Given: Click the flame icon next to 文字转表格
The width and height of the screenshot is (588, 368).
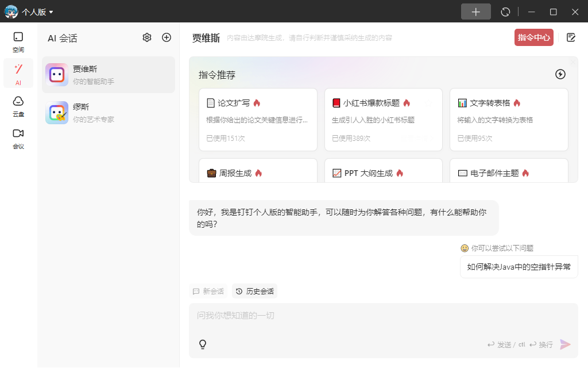Looking at the screenshot, I should (x=517, y=103).
